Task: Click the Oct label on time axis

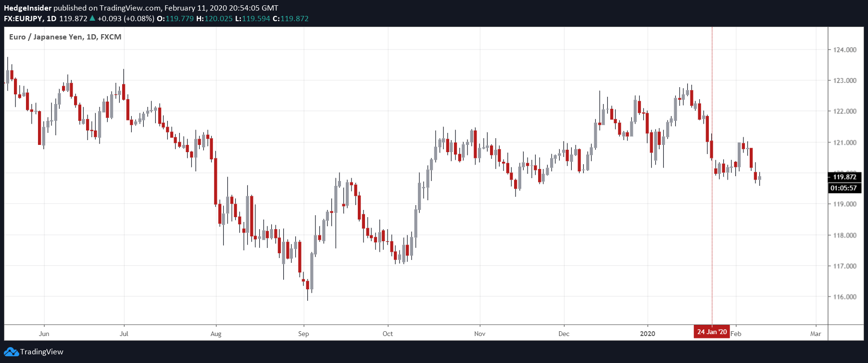Action: 388,334
